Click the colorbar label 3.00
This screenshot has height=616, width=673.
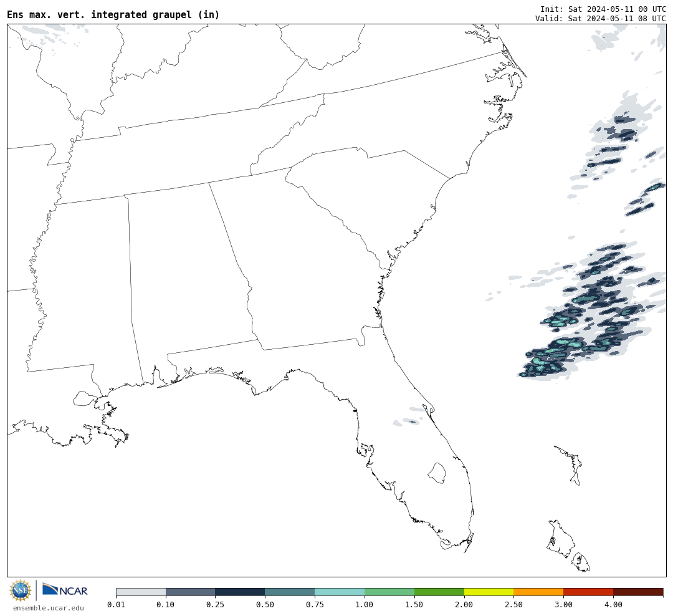coord(563,604)
